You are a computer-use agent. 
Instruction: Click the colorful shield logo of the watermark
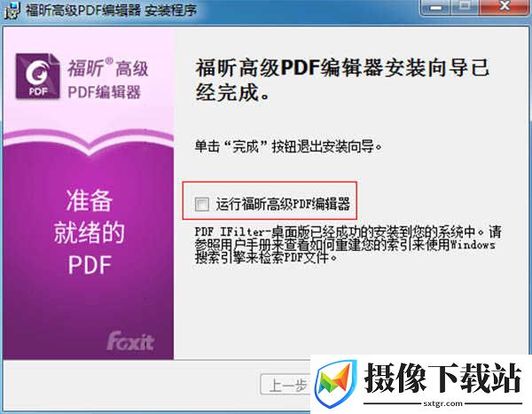tap(336, 386)
